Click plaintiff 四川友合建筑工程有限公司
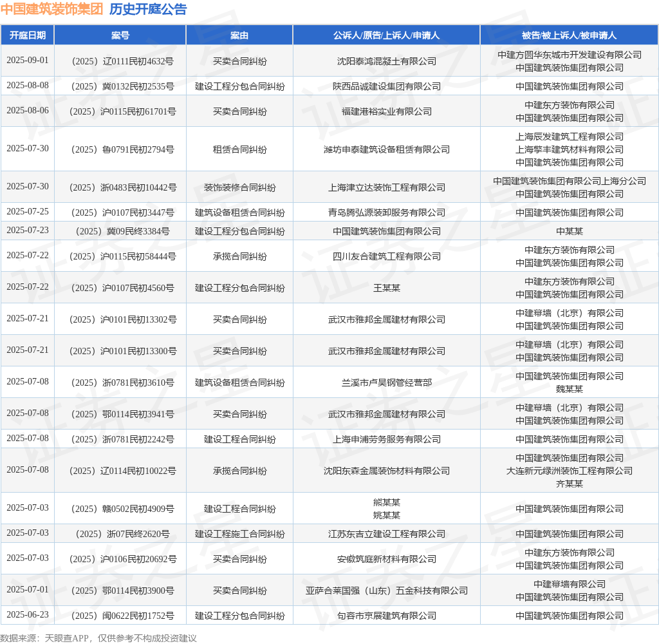659x644 pixels. coord(387,256)
